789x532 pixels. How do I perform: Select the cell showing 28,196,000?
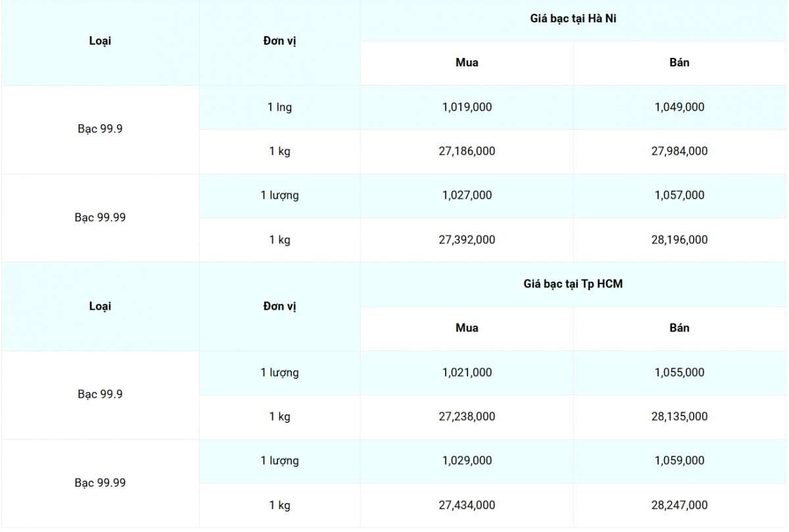click(679, 240)
